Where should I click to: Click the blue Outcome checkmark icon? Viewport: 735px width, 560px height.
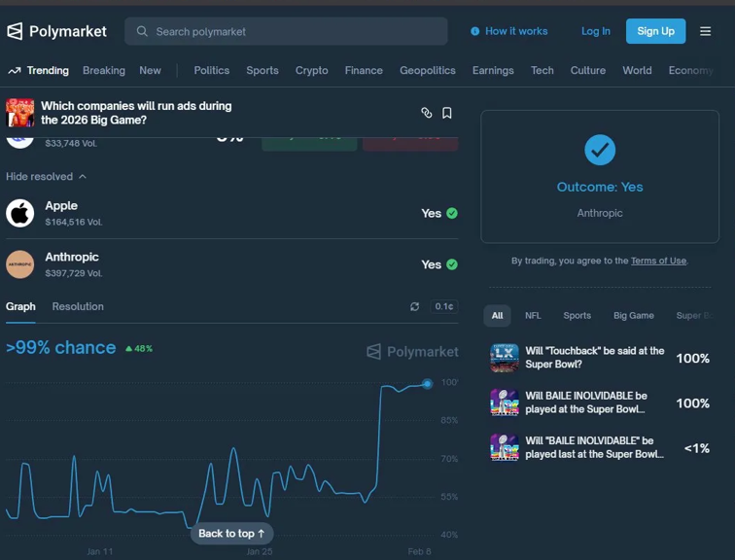(600, 150)
